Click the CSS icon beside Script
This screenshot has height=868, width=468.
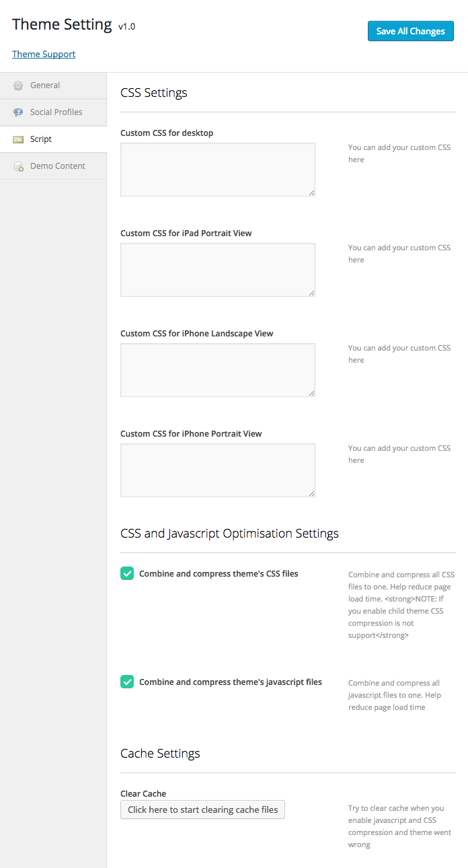18,139
